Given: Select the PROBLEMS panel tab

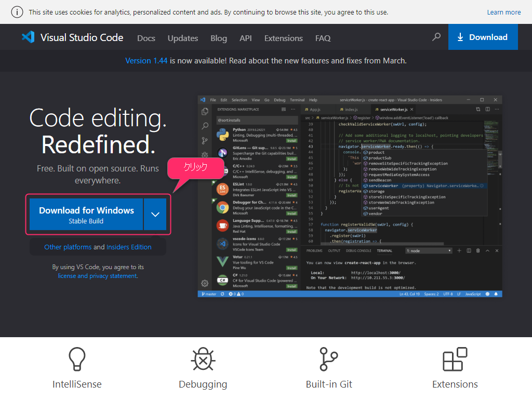Looking at the screenshot, I should [314, 251].
